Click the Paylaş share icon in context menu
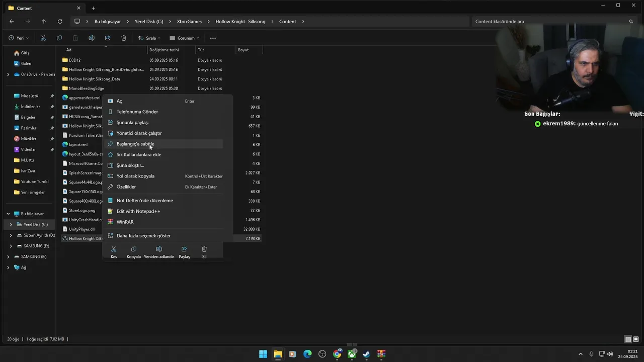Screen dimensions: 644x362 pyautogui.click(x=184, y=249)
